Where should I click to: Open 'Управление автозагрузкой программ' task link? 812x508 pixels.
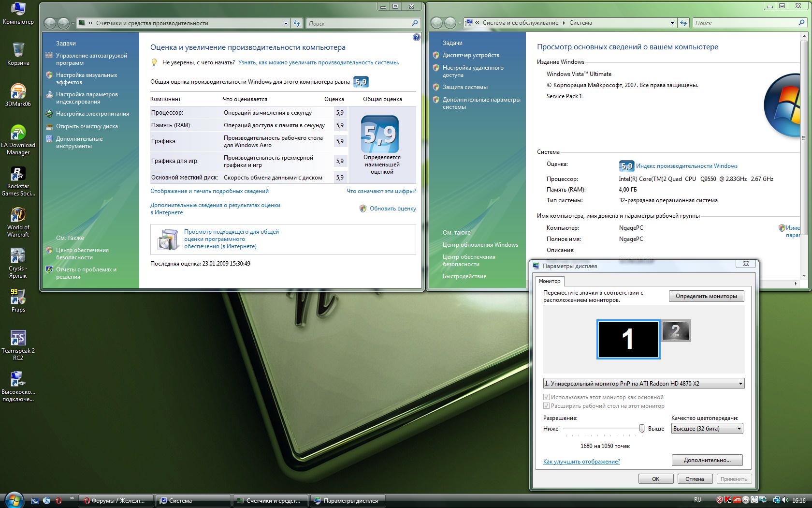91,60
